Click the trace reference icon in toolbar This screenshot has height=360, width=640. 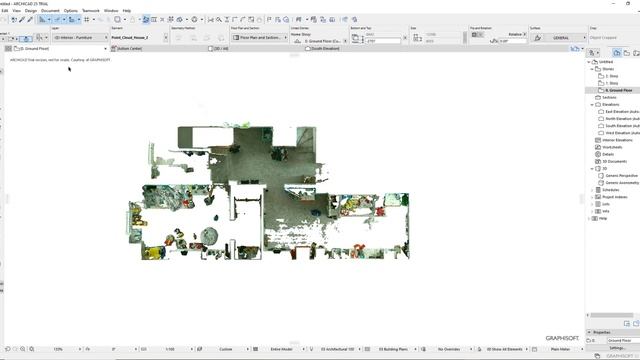tap(118, 19)
